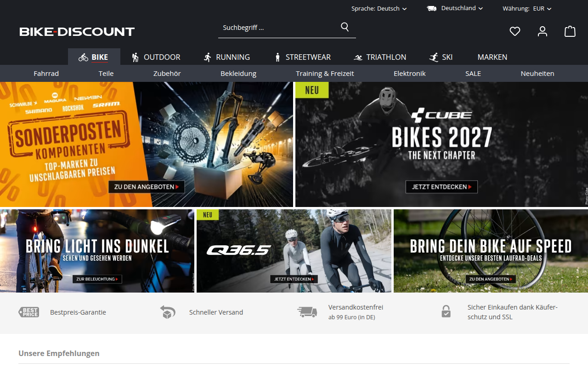Image resolution: width=588 pixels, height=368 pixels.
Task: Click JETZT ENTDECKEN on Cube Bikes 2027 banner
Action: coord(441,187)
